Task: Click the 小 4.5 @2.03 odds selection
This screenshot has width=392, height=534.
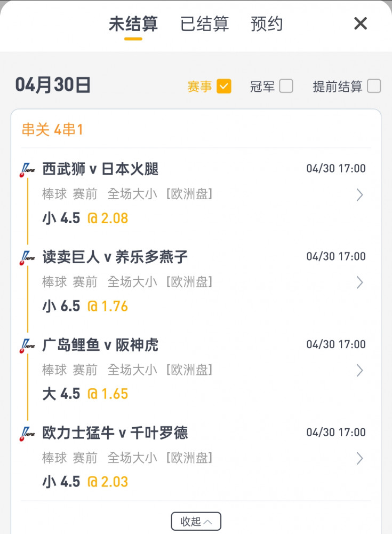Action: tap(85, 482)
